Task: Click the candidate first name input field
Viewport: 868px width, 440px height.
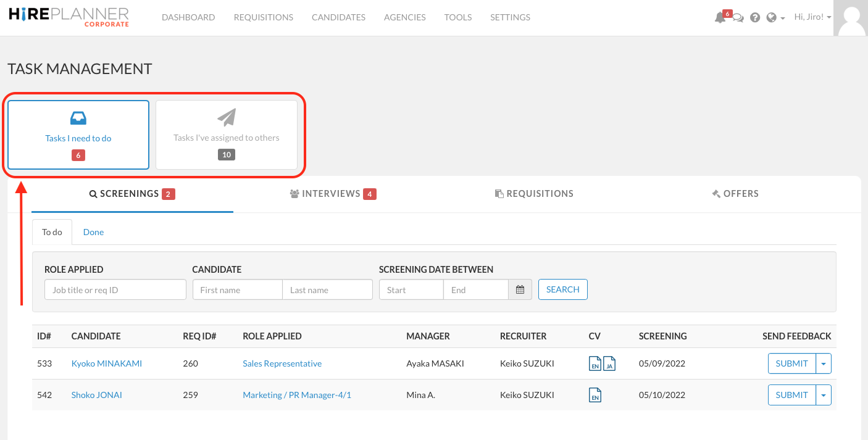Action: coord(237,289)
